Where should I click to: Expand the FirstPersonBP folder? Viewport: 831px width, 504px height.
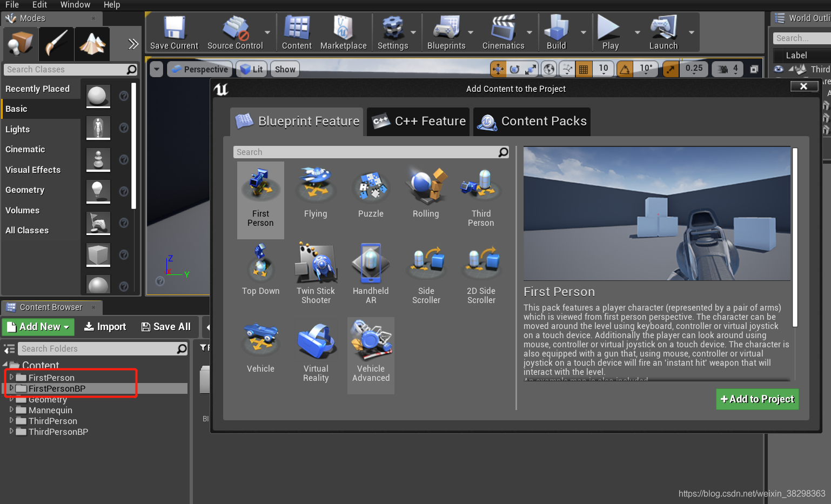11,388
